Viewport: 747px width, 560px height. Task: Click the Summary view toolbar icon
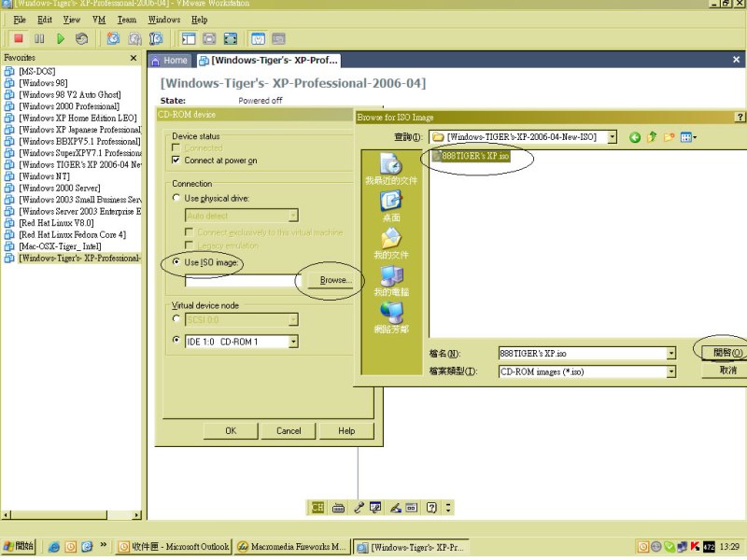[259, 38]
